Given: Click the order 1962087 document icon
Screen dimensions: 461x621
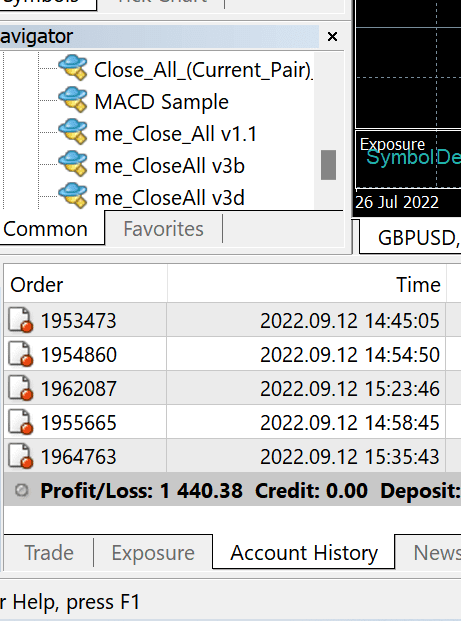Looking at the screenshot, I should (x=21, y=388).
